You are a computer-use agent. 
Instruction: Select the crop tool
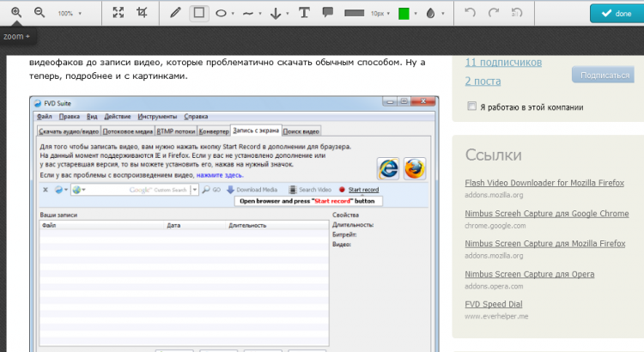142,13
